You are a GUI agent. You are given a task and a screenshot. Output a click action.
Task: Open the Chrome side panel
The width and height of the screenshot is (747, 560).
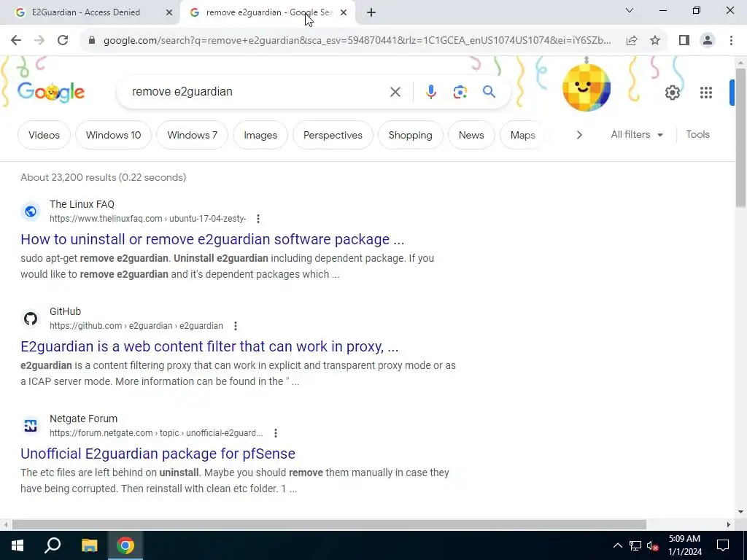point(684,40)
